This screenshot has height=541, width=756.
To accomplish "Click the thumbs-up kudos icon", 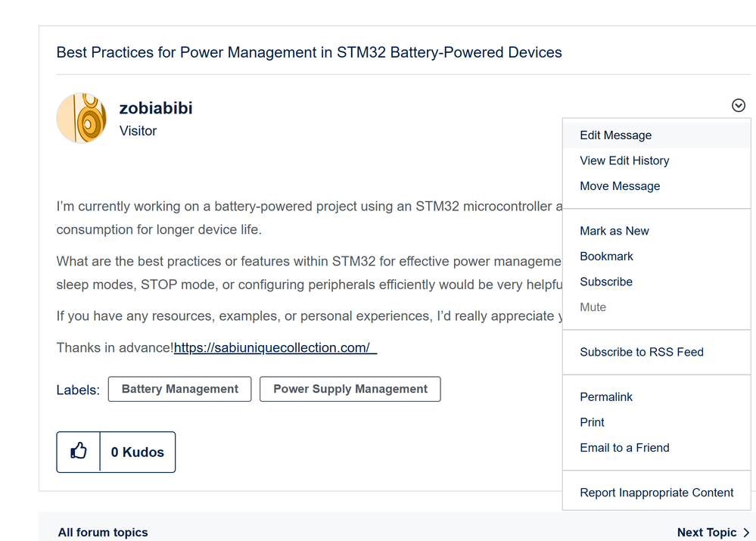I will click(79, 452).
